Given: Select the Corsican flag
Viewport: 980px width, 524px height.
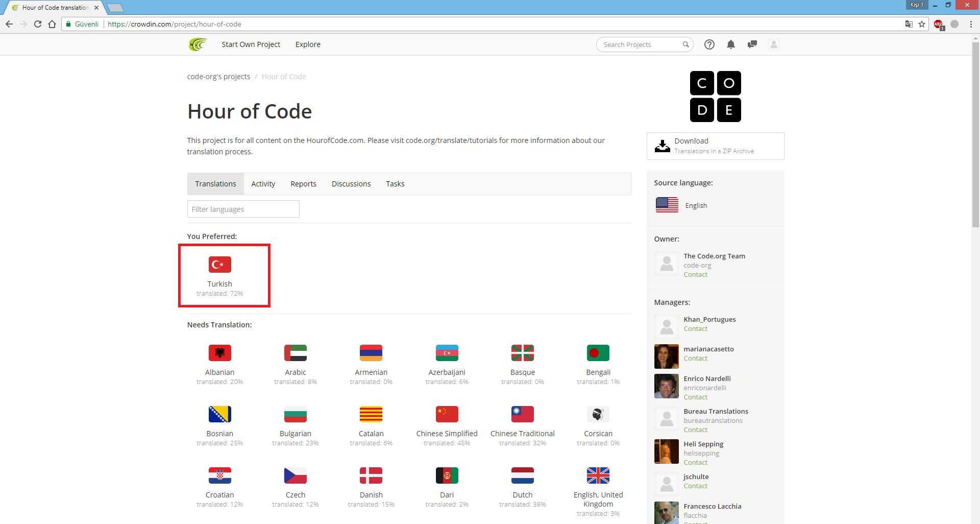Looking at the screenshot, I should coord(598,414).
